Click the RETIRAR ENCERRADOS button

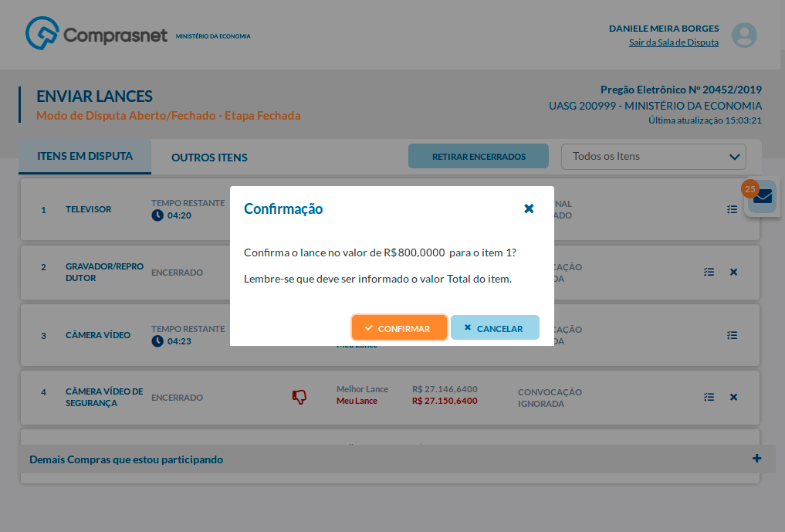(479, 156)
